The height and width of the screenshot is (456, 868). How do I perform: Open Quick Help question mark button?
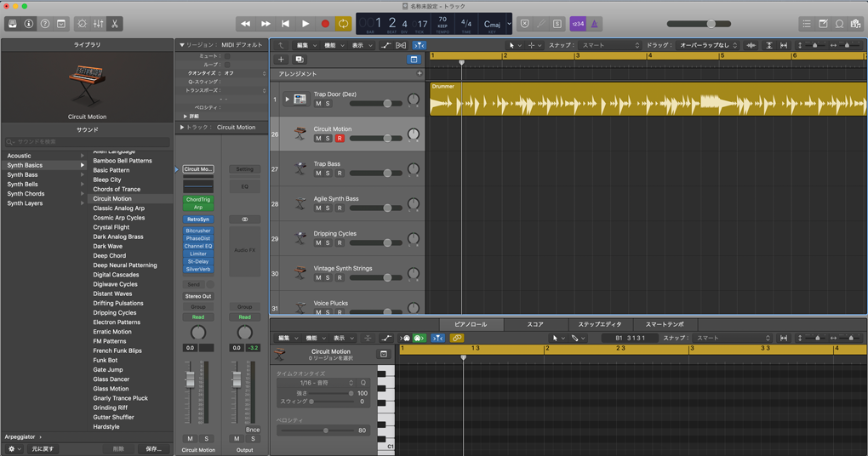point(45,24)
